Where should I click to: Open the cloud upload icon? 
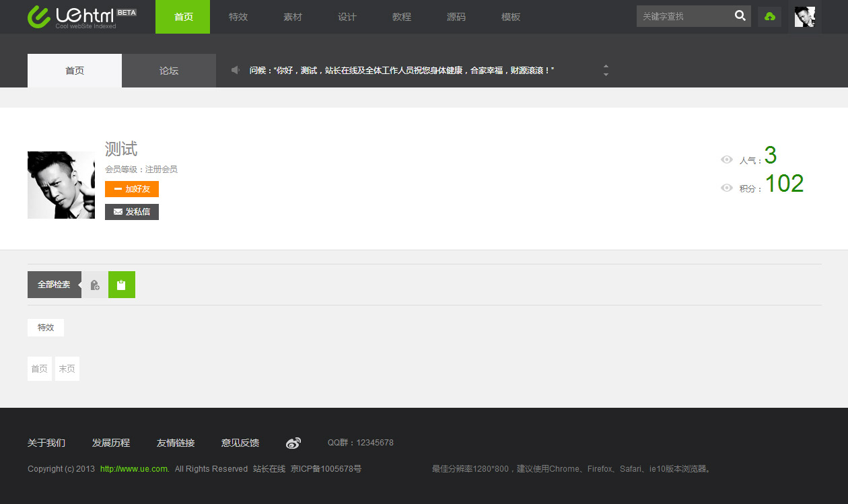click(x=769, y=17)
